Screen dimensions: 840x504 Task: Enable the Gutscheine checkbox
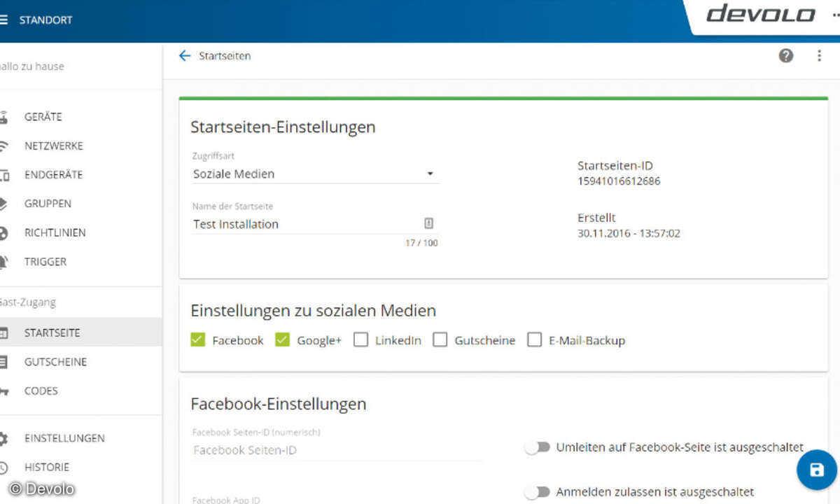click(x=440, y=340)
